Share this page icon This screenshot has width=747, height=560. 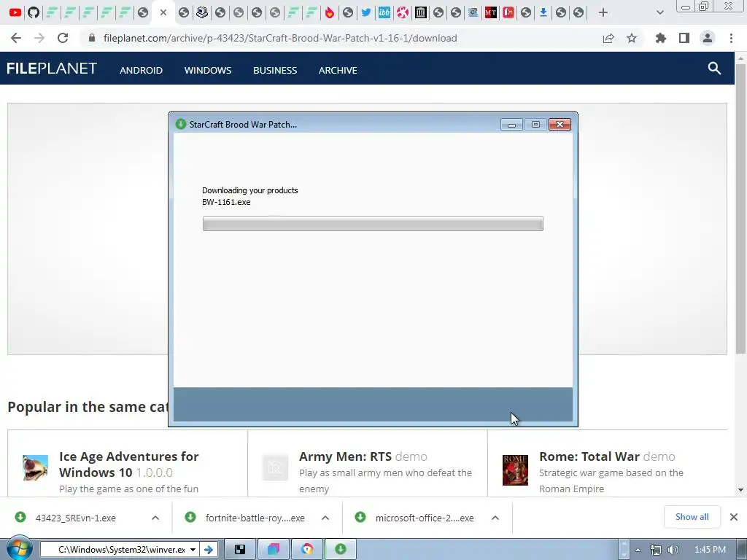[608, 38]
